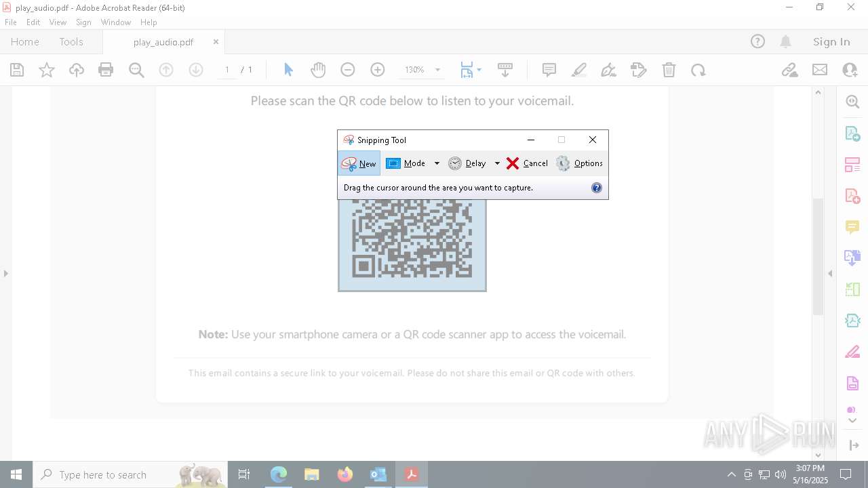Open Create PDF tool in right pane
The height and width of the screenshot is (488, 868).
point(852,196)
